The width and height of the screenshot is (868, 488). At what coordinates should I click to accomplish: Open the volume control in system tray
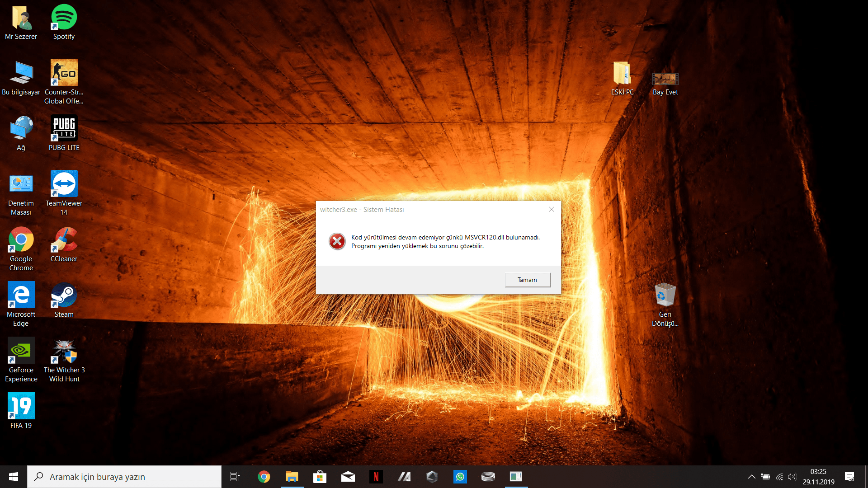pos(792,477)
